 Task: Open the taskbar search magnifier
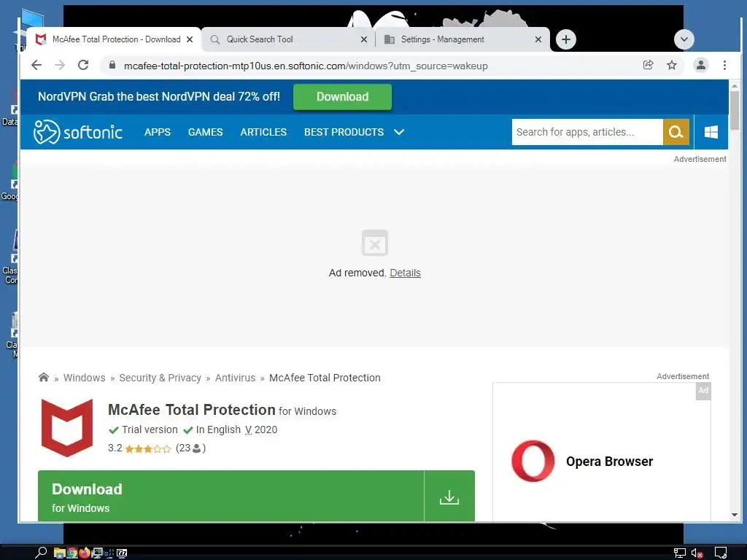(x=41, y=553)
